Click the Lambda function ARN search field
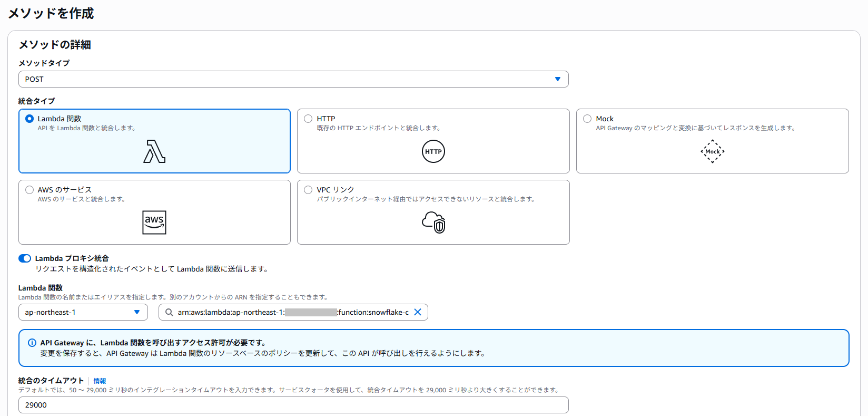 pos(293,312)
